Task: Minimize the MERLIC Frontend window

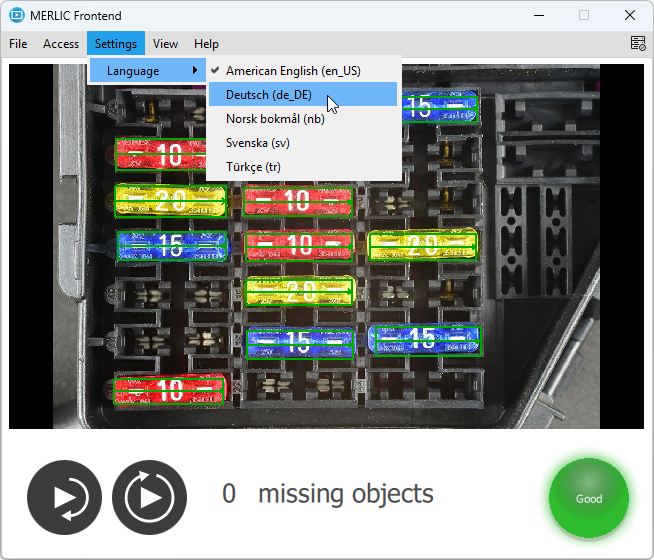Action: click(539, 15)
